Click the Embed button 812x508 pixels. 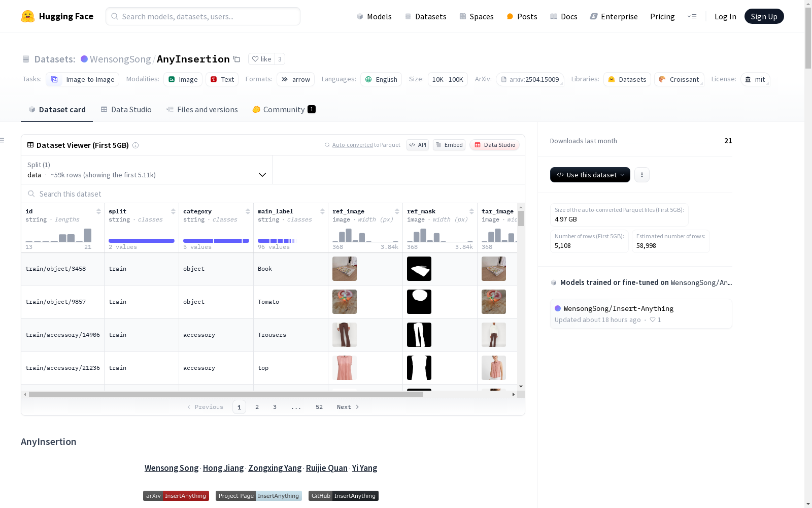[x=449, y=145]
